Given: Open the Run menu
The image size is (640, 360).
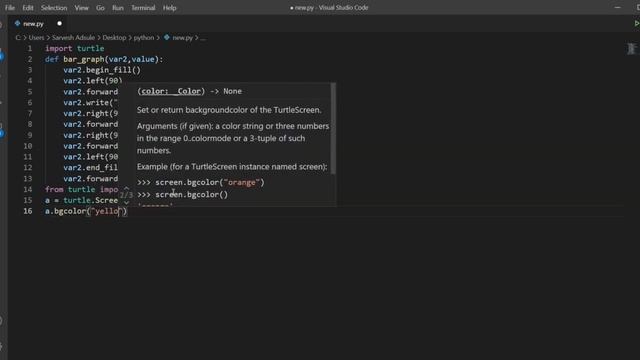Looking at the screenshot, I should pos(118,8).
